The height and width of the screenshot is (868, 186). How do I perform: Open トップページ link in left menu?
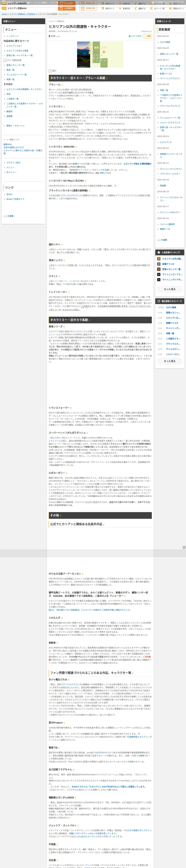pyautogui.click(x=12, y=36)
